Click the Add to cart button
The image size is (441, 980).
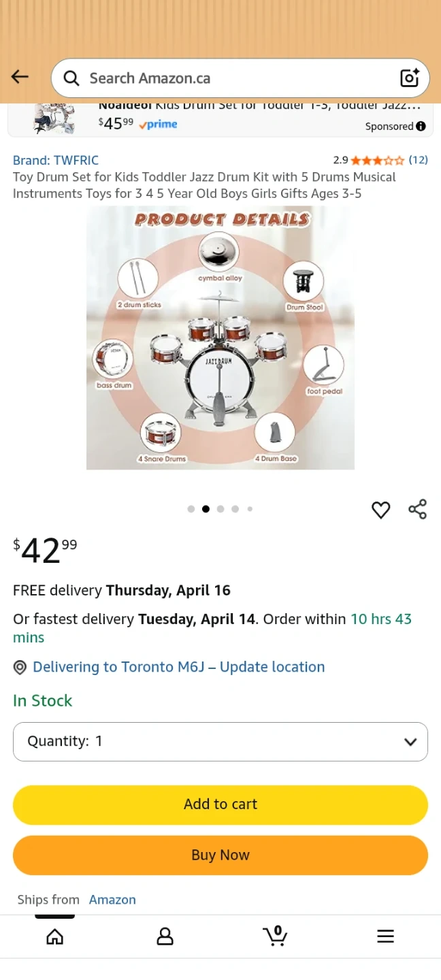pos(220,804)
